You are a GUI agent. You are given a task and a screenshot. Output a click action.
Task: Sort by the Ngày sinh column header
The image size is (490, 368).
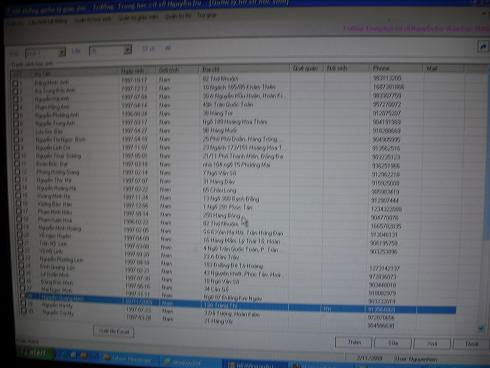click(138, 71)
